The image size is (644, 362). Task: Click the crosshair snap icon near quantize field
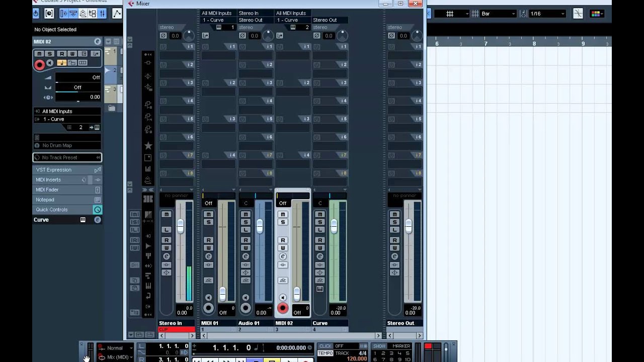coord(578,14)
